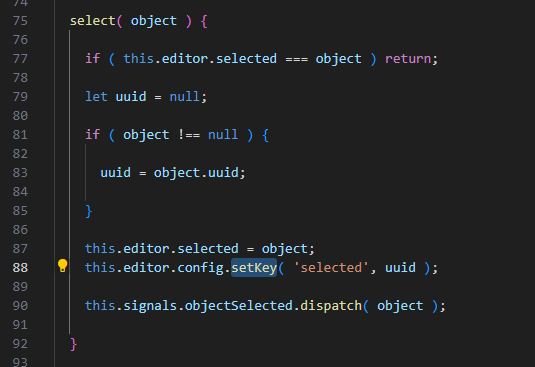Select the highlighted setKey method name
The image size is (535, 367).
click(254, 268)
